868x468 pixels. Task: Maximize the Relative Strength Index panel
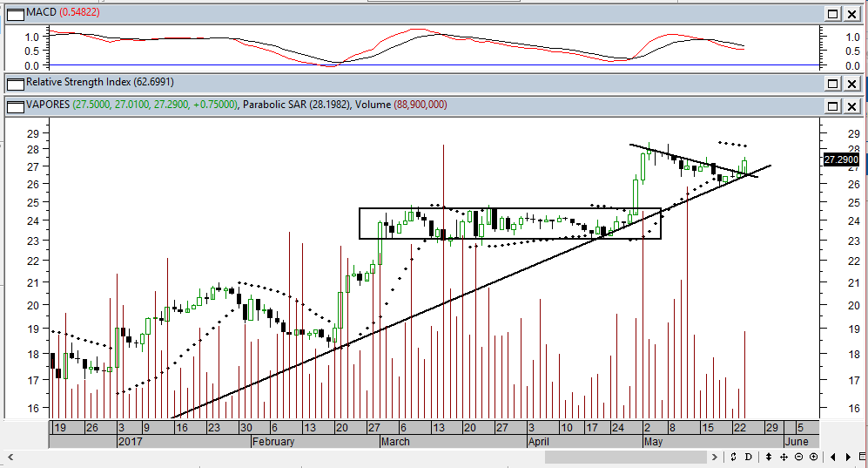coord(832,83)
